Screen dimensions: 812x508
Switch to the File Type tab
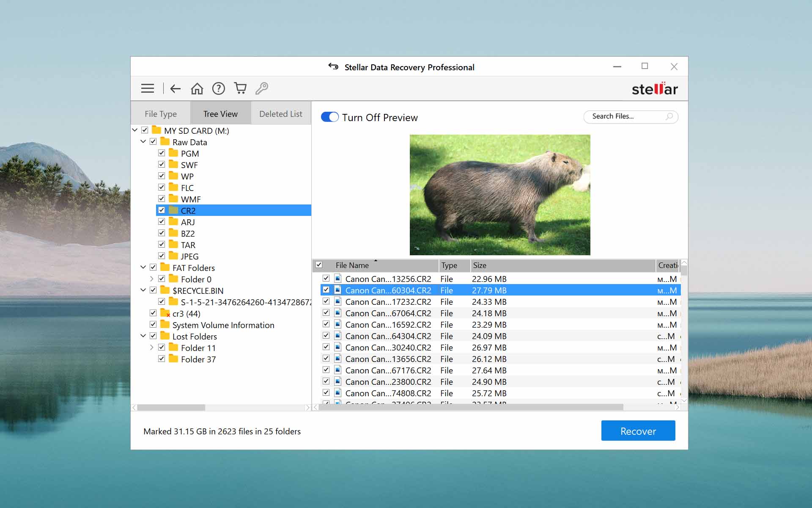[161, 113]
